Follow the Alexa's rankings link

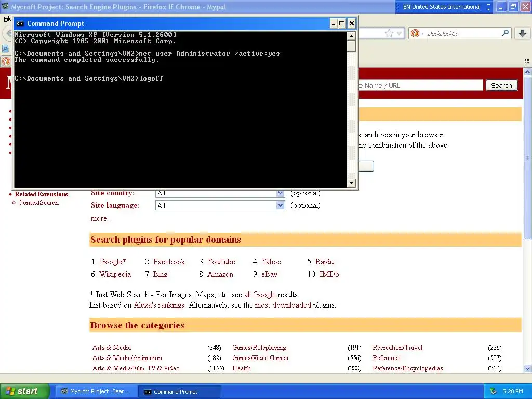pos(159,305)
